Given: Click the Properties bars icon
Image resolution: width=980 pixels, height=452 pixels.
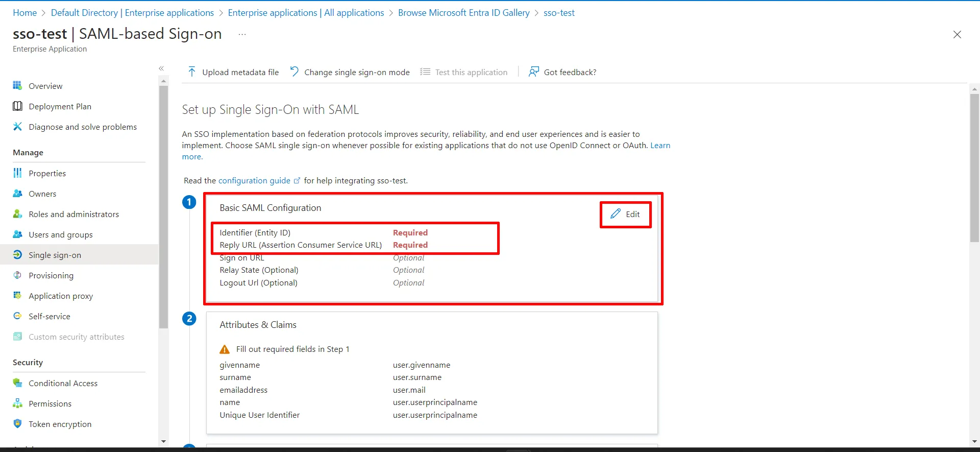Looking at the screenshot, I should 17,173.
